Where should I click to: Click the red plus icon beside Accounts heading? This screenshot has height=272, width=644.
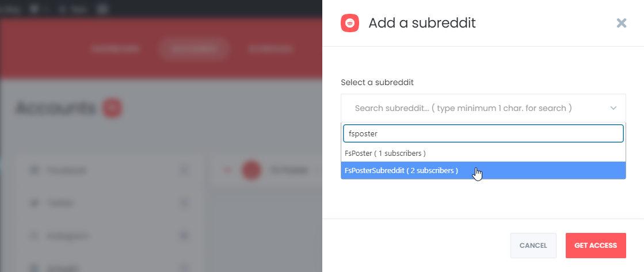(x=113, y=108)
